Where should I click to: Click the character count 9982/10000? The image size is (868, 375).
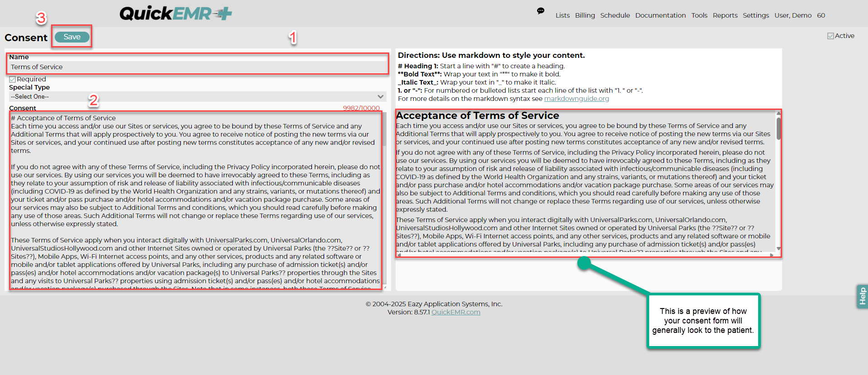pos(361,108)
